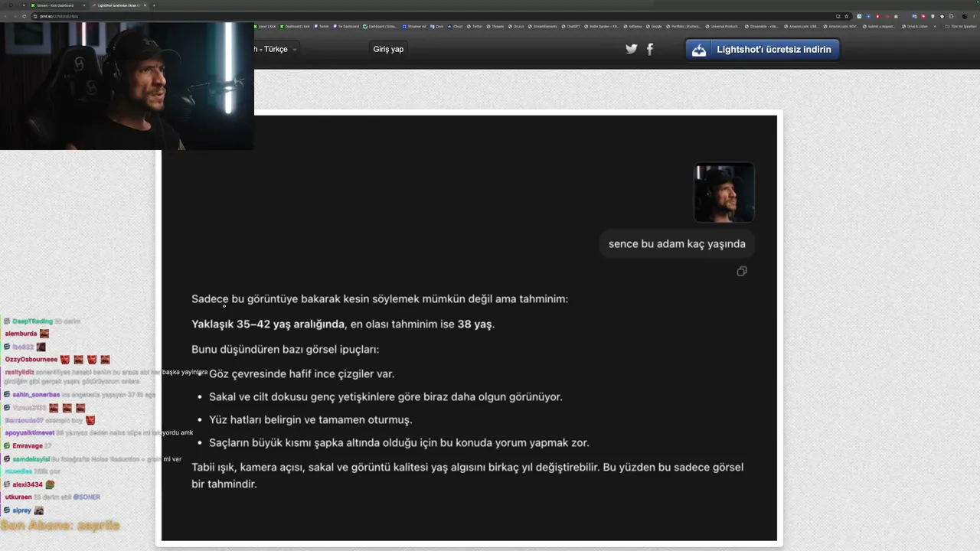Open the iCloud bookmark
Screen dimensions: 980x551
point(455,26)
